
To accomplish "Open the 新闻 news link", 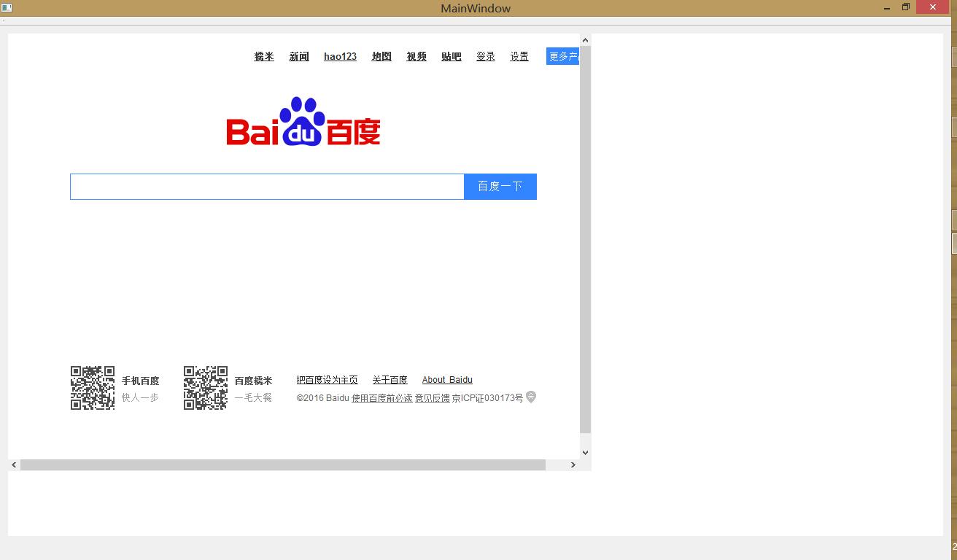I will click(x=299, y=56).
